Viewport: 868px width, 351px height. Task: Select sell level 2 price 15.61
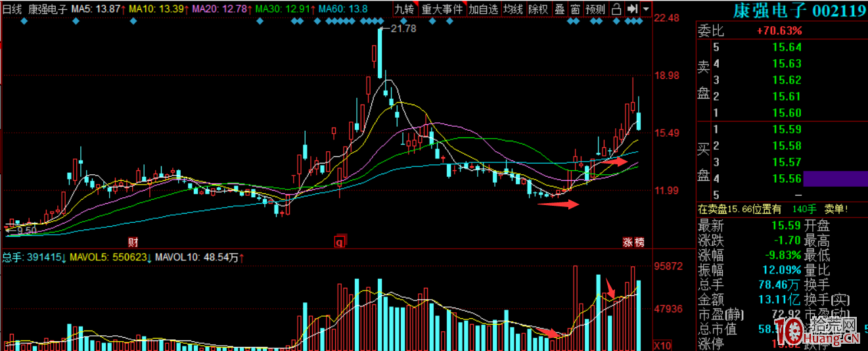(x=787, y=97)
